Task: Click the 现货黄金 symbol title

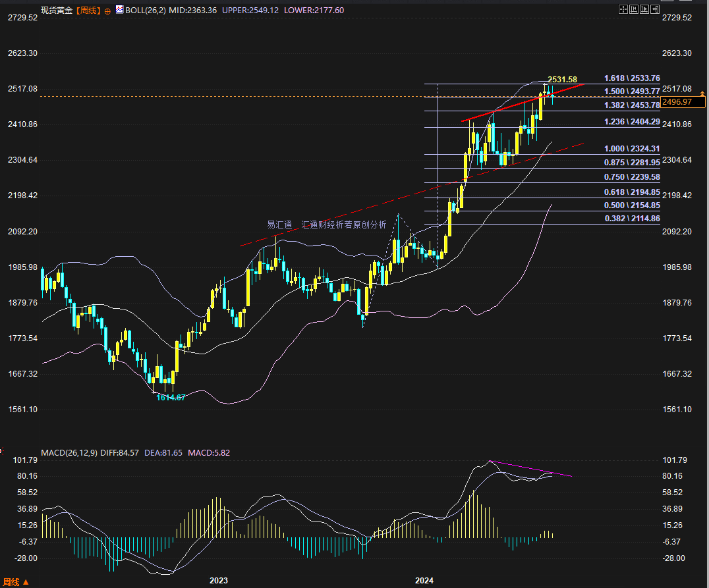Action: click(56, 10)
